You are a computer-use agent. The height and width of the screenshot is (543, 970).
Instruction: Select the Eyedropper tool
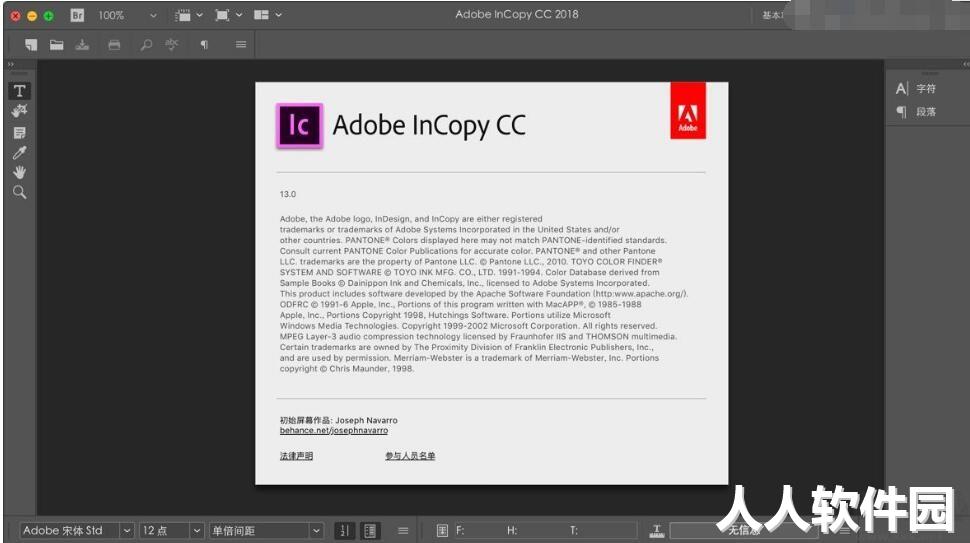click(19, 153)
